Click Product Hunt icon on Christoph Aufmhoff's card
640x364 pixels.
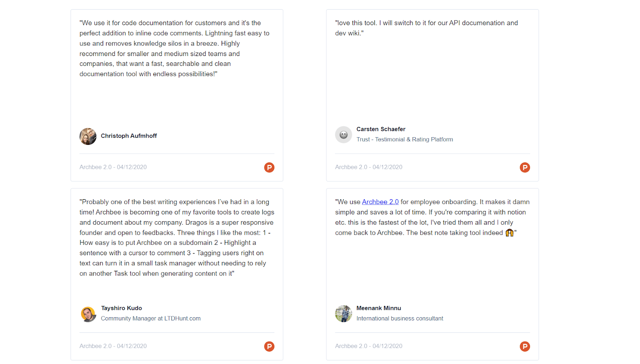click(x=269, y=167)
